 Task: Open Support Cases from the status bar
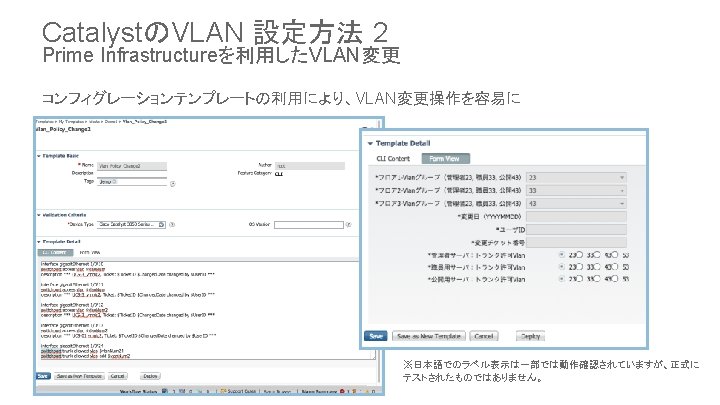point(238,391)
